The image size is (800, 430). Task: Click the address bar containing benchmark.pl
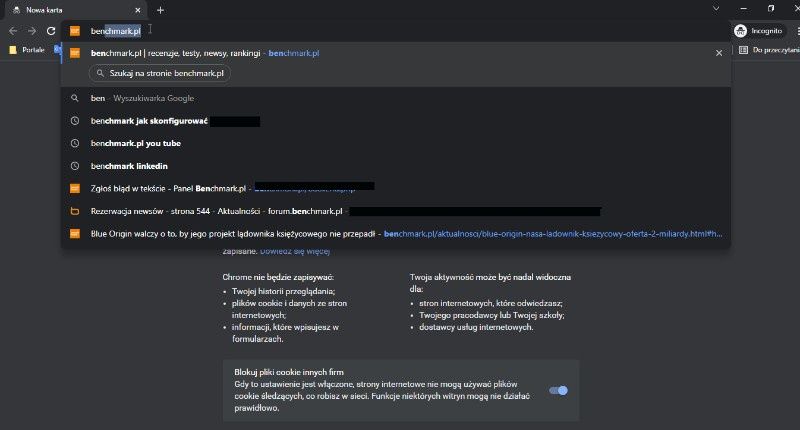(395, 31)
